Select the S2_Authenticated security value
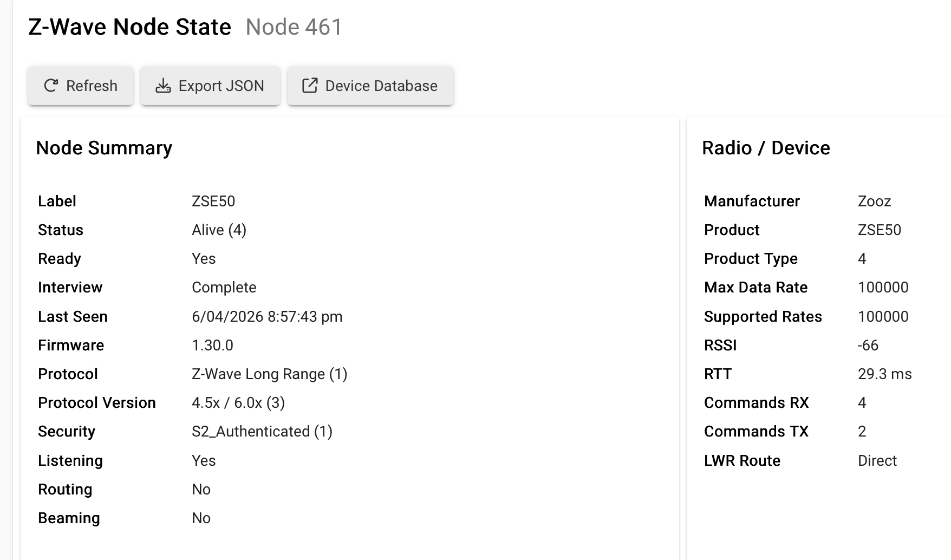951x560 pixels. click(262, 432)
